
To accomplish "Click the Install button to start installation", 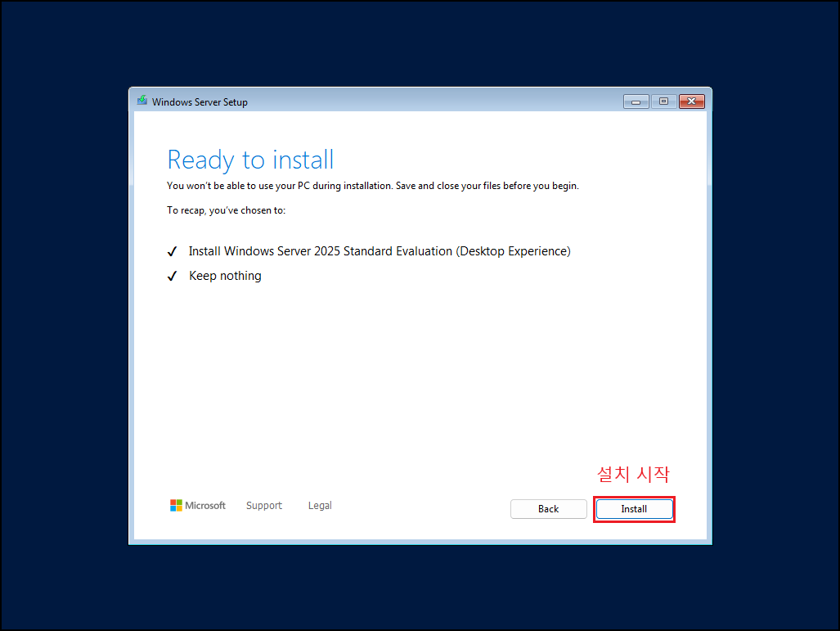I will [x=634, y=509].
